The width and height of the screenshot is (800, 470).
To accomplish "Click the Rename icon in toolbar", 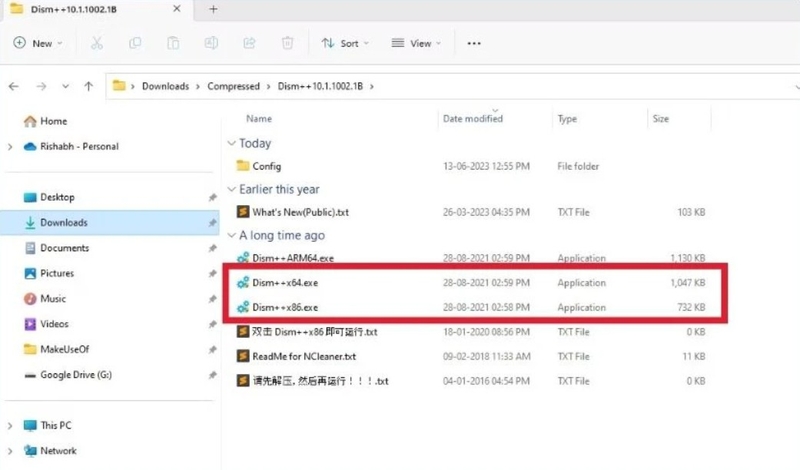I will [211, 43].
